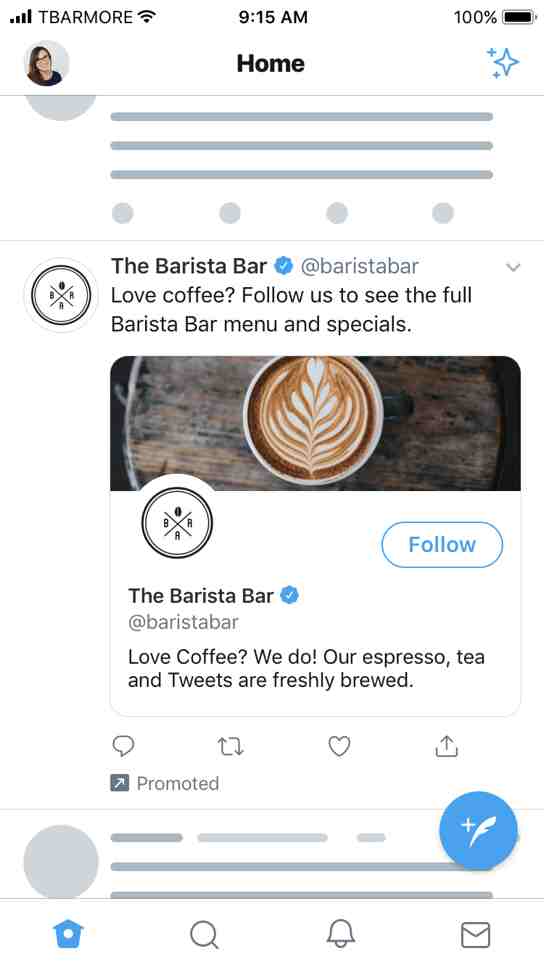Share the tweet via the upload arrow icon
The height and width of the screenshot is (972, 544).
[x=446, y=746]
